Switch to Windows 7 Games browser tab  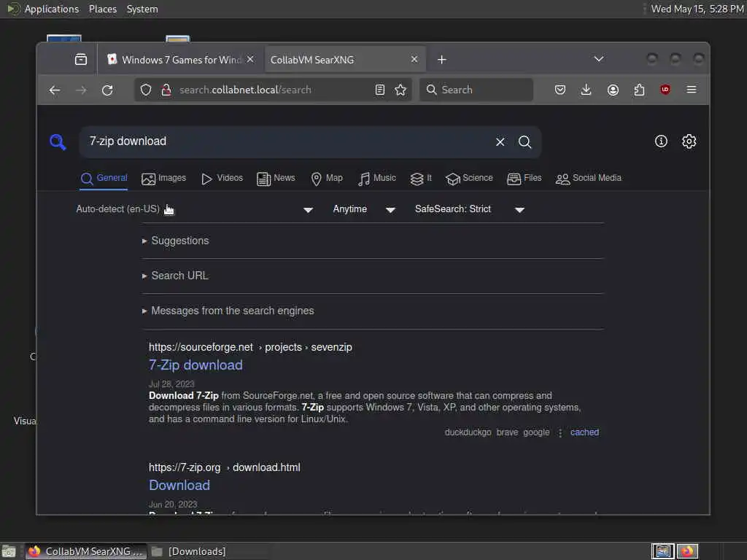pyautogui.click(x=182, y=60)
